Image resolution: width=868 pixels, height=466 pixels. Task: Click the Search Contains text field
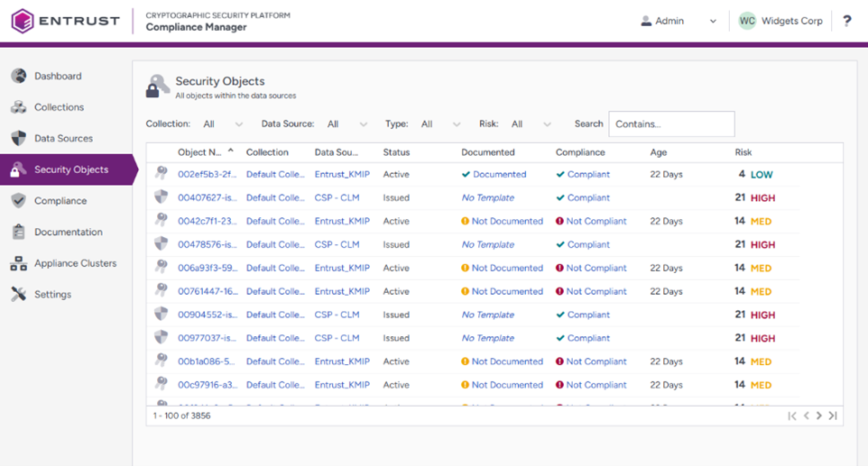[x=671, y=124]
